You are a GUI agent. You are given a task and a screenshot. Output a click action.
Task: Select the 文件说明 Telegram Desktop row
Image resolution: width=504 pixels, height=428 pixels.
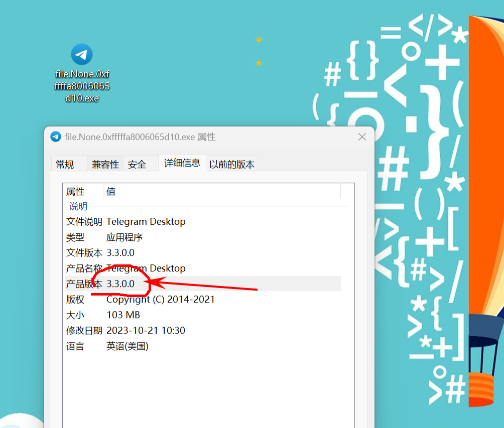pos(203,221)
